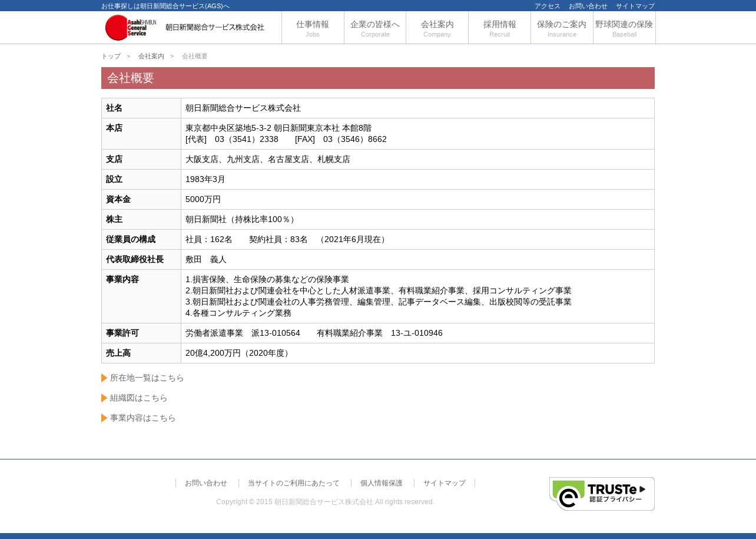This screenshot has width=756, height=539.
Task: Click the 朝日新聞総合サービス株式会社 header site name
Action: (x=215, y=27)
